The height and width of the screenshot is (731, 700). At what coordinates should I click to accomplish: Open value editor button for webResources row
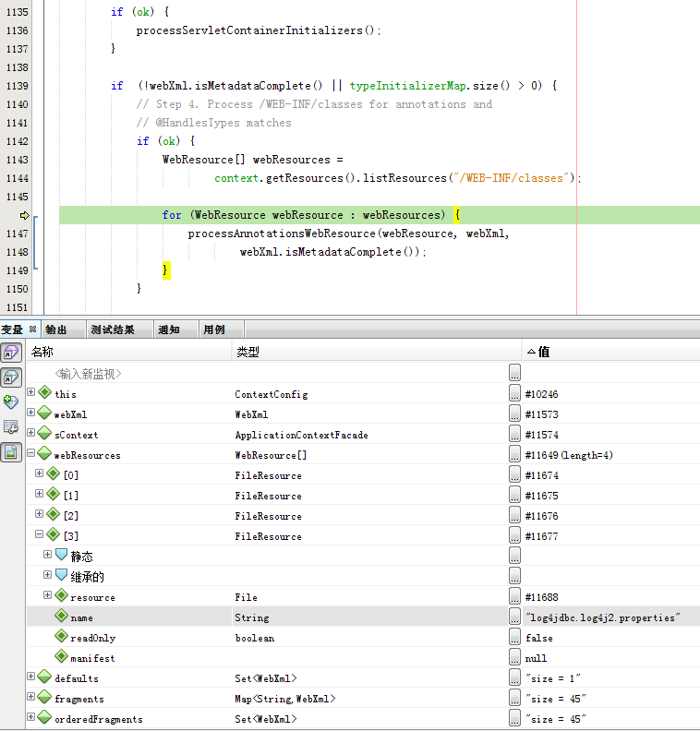click(x=514, y=454)
